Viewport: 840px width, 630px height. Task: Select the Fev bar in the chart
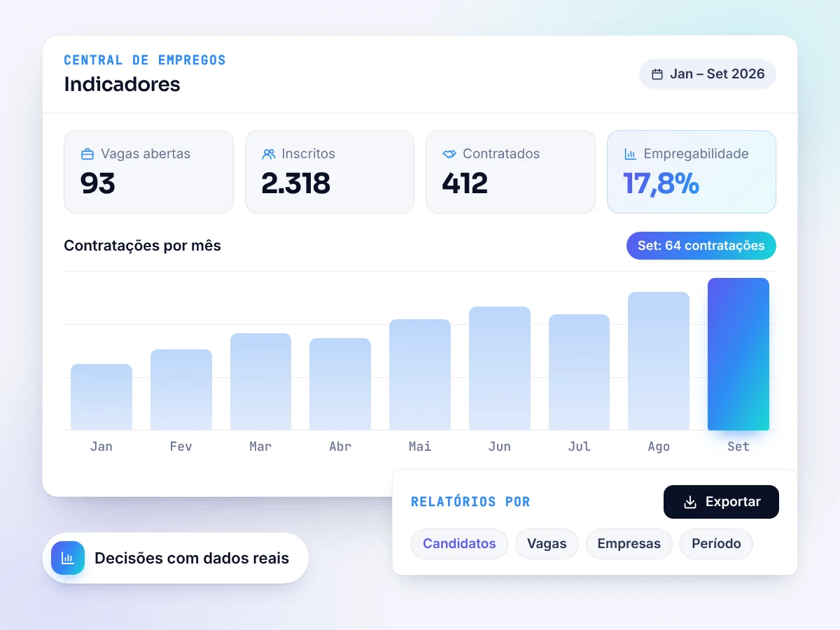pyautogui.click(x=181, y=390)
